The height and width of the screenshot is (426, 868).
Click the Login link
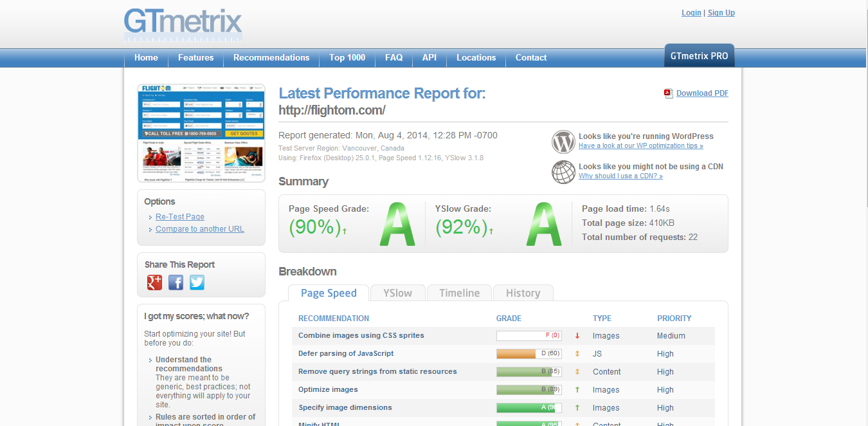click(691, 13)
